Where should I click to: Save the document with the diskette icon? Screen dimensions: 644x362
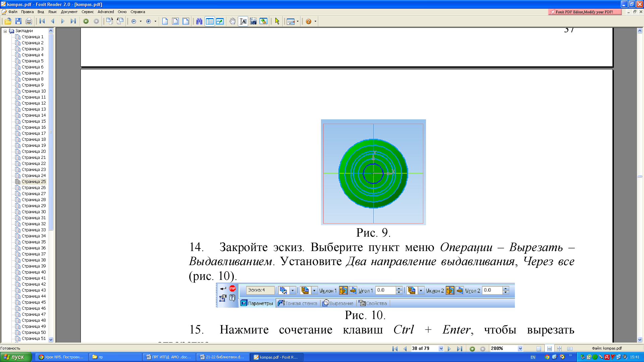[x=18, y=21]
